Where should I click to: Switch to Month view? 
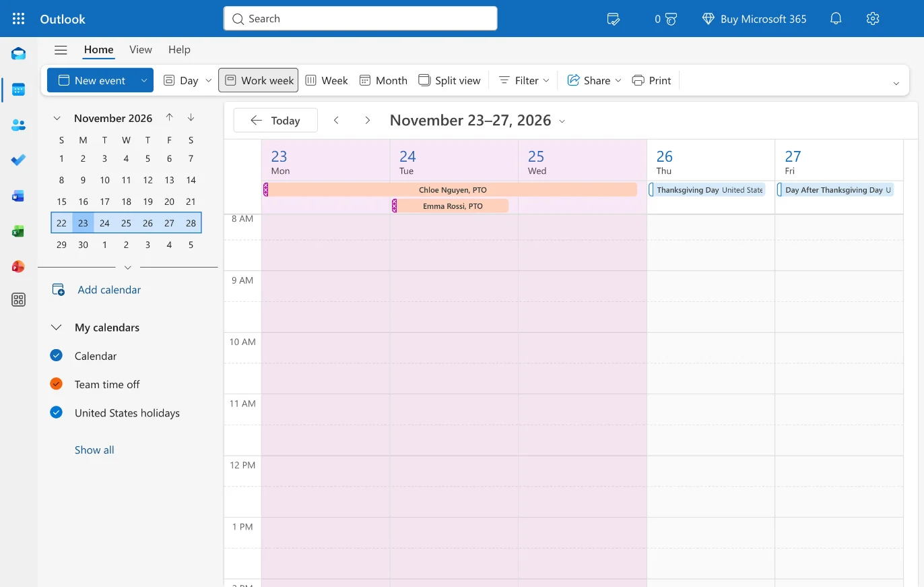point(383,80)
